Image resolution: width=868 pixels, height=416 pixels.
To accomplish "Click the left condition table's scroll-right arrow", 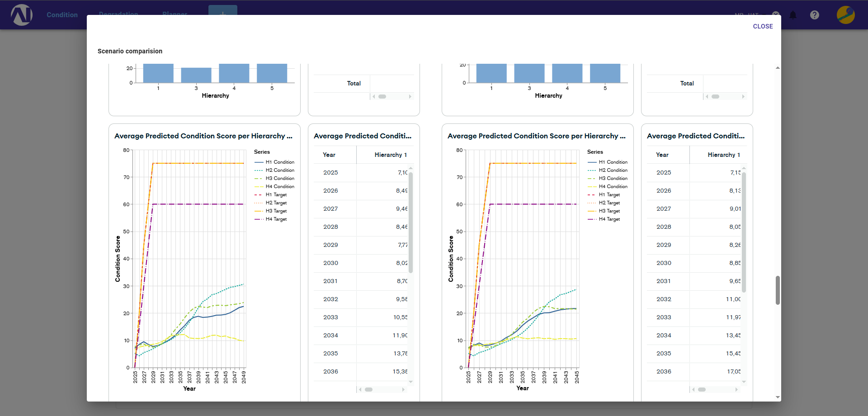I will 403,389.
